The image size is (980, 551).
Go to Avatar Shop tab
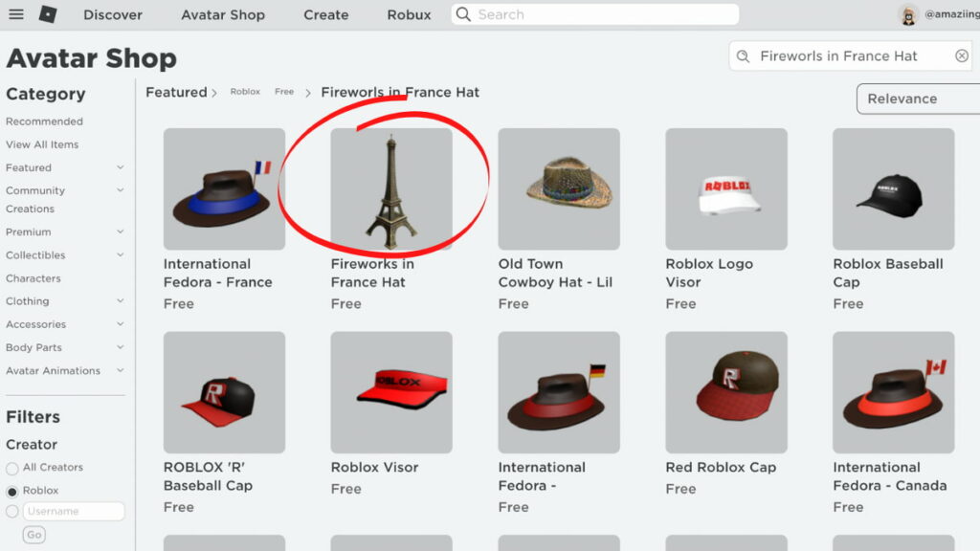click(223, 14)
